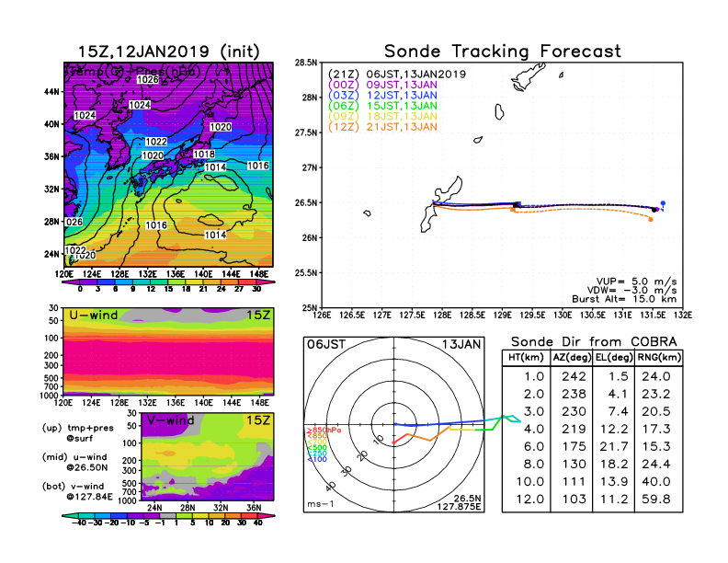The image size is (728, 563).
Task: Click elevation value 7.4 in the table
Action: pos(618,411)
